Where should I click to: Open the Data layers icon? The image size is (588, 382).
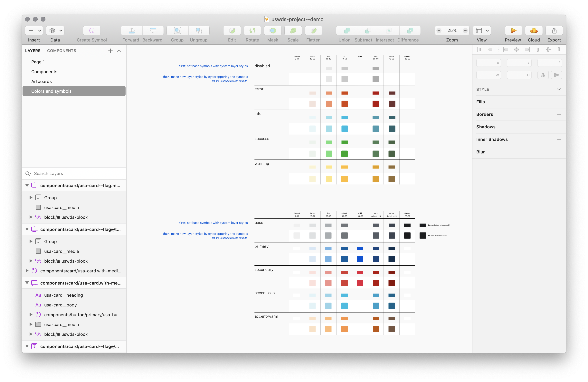pos(52,31)
